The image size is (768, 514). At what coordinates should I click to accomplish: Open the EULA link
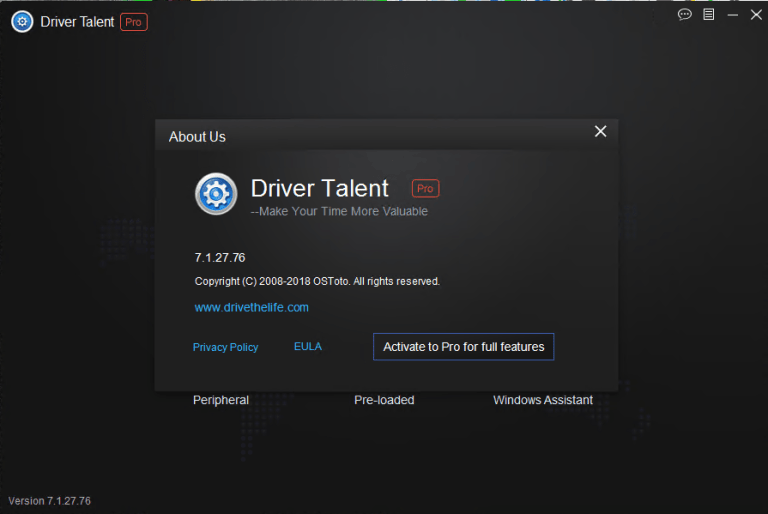click(308, 346)
